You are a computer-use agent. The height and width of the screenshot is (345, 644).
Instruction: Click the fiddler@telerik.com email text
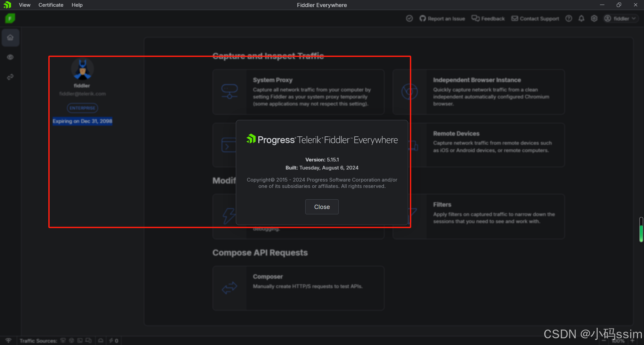pos(82,94)
